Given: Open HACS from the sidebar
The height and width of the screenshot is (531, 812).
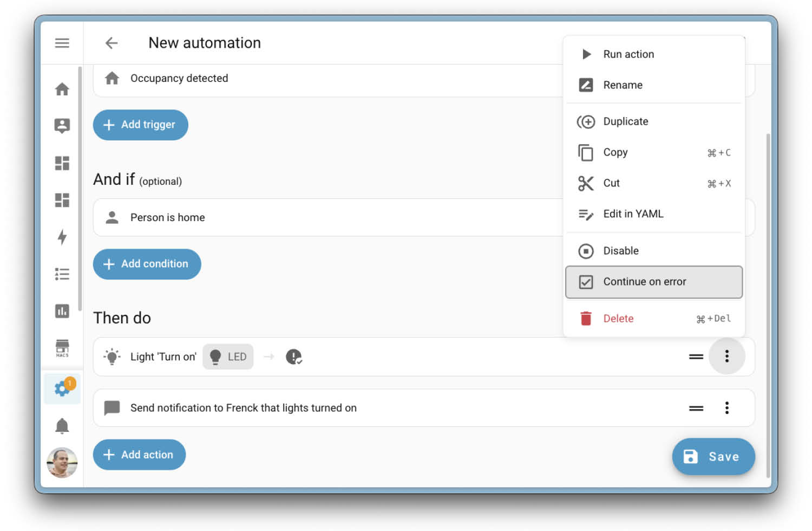Looking at the screenshot, I should coord(62,348).
